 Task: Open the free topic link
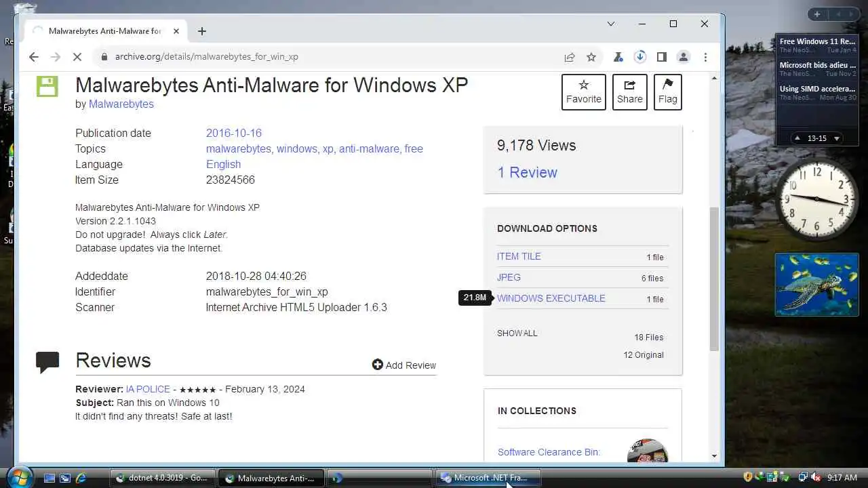tap(414, 148)
